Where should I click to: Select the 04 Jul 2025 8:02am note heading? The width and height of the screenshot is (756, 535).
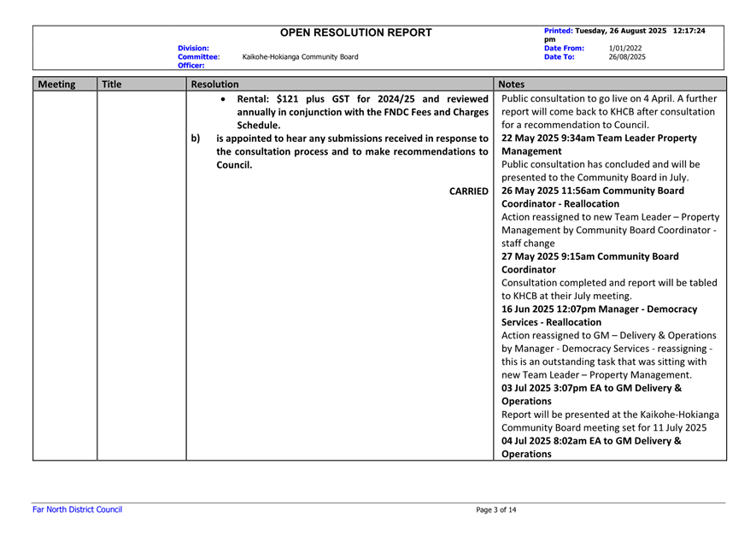pos(592,441)
